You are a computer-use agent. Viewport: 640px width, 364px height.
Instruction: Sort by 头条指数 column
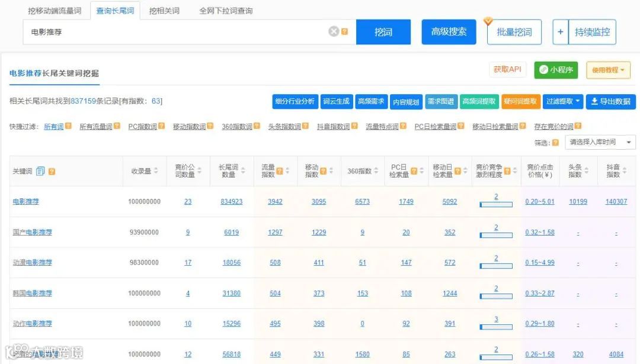pos(587,171)
